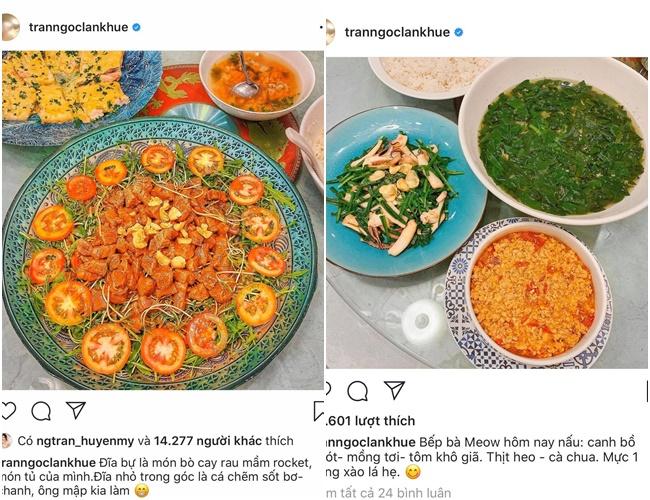
Task: Open comments on the right post
Action: click(357, 391)
